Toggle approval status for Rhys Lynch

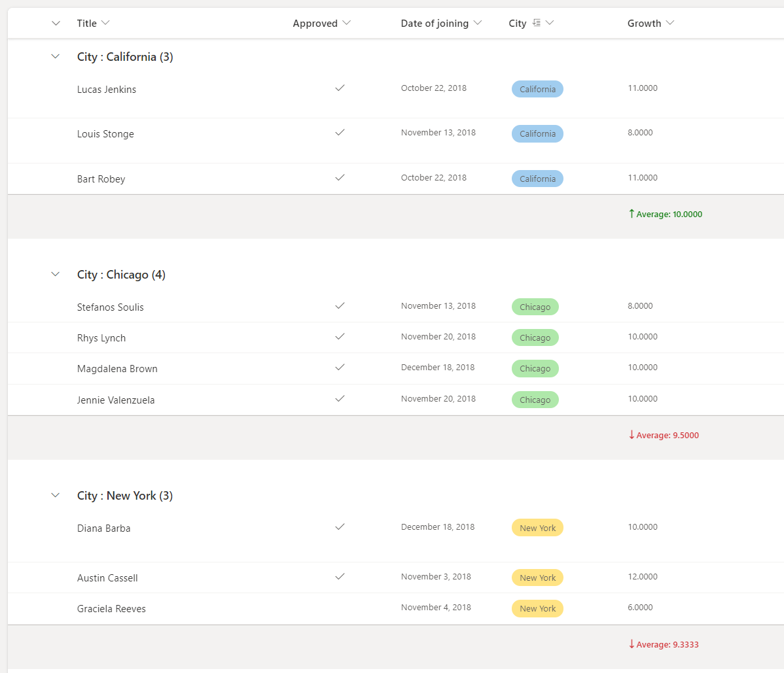pos(340,336)
